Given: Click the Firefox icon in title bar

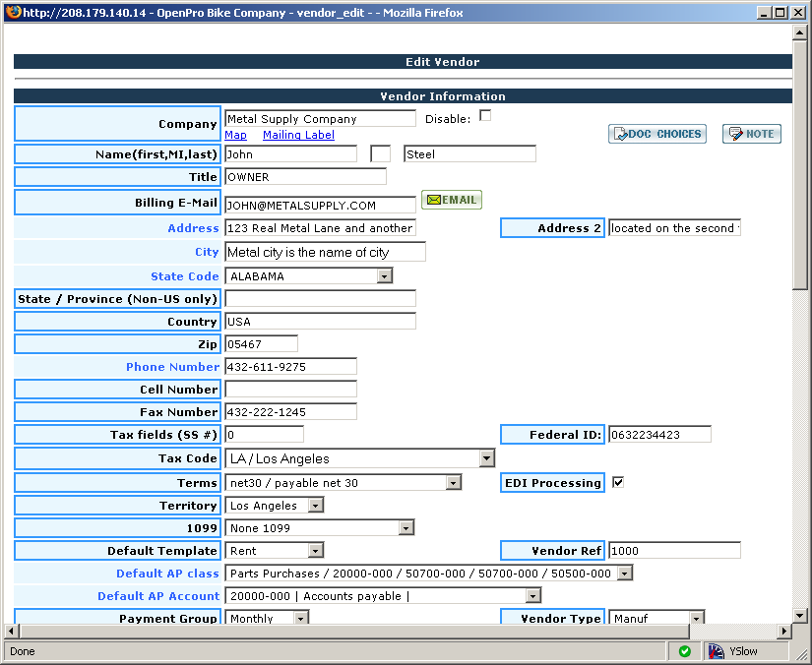Looking at the screenshot, I should [x=12, y=12].
